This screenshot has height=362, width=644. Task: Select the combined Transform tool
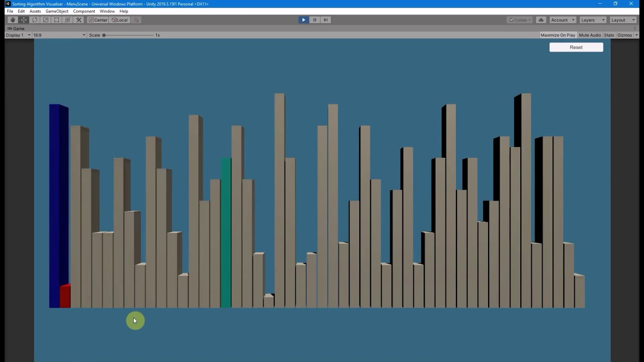67,20
